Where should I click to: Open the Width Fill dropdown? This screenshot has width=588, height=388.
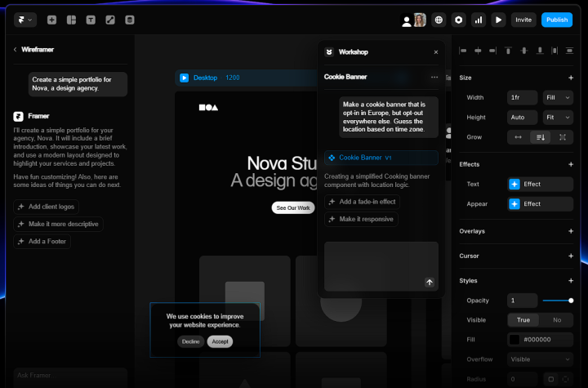(x=558, y=97)
